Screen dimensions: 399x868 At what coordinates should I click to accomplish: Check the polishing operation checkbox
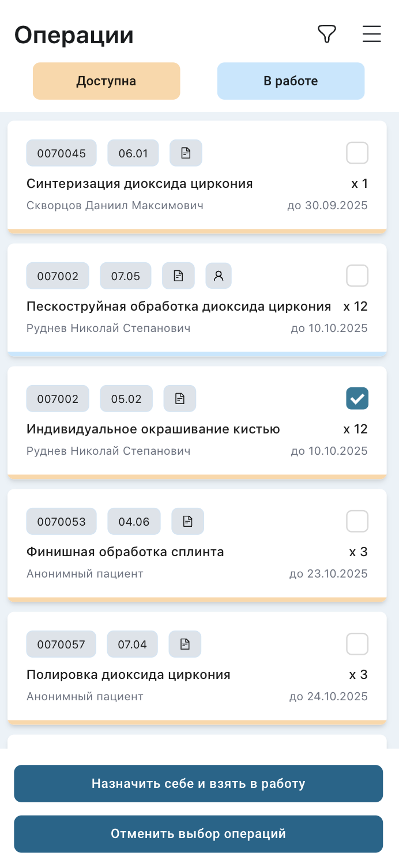(x=357, y=644)
